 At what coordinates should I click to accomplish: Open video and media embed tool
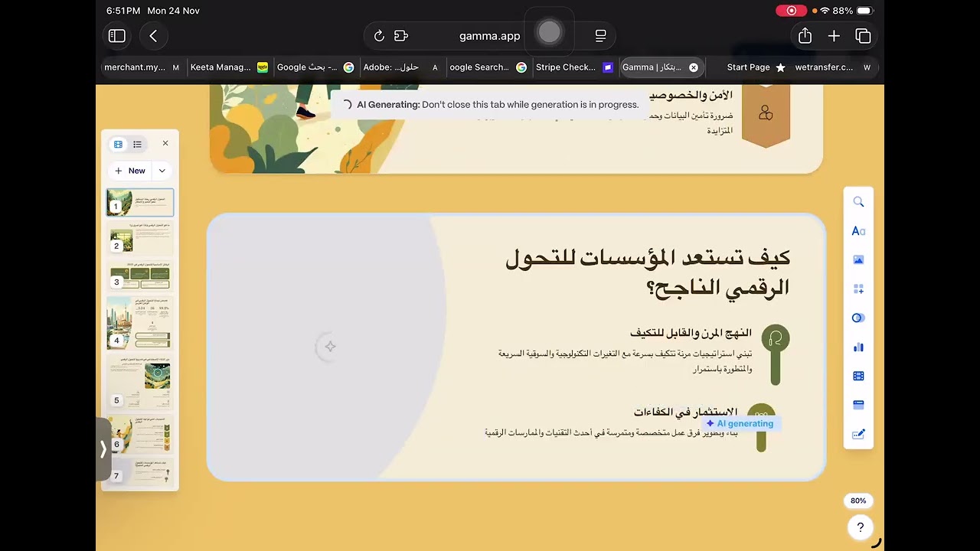point(858,377)
